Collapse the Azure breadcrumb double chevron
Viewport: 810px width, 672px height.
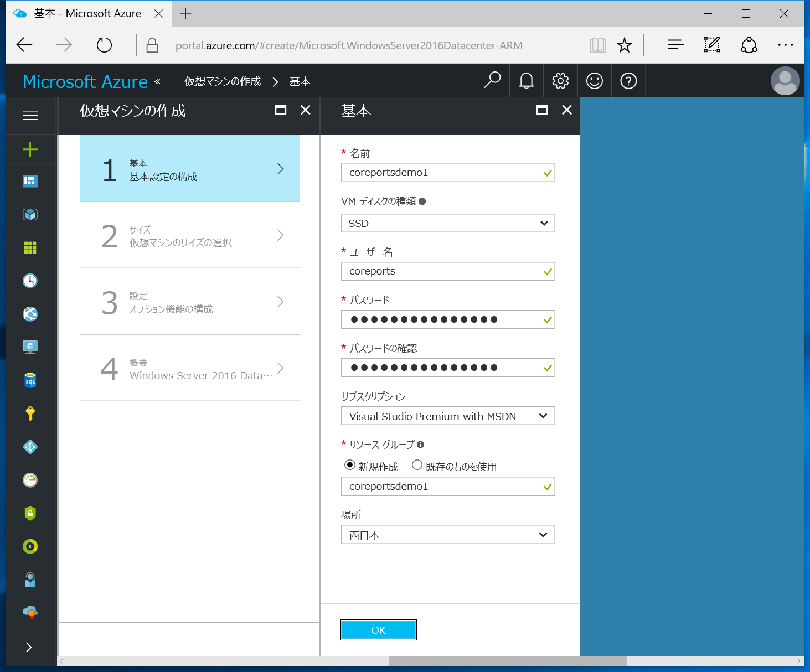point(157,81)
